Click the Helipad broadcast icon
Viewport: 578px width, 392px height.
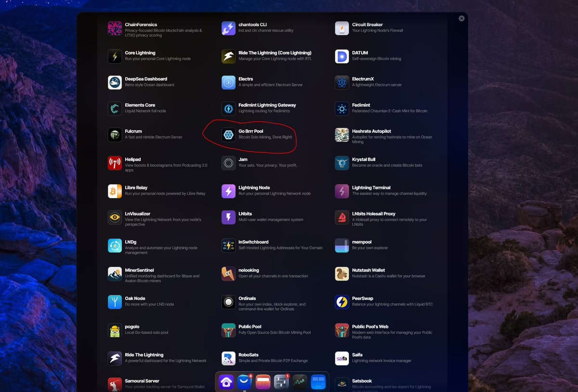[115, 163]
